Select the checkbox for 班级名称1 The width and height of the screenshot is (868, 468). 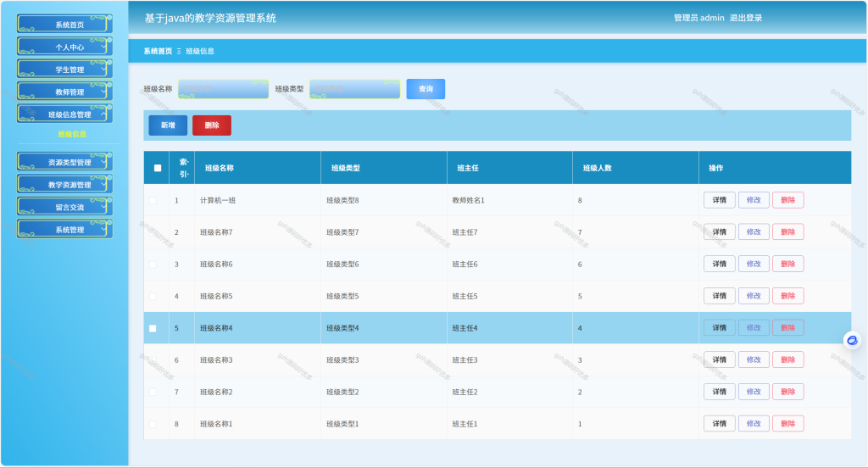click(x=153, y=424)
